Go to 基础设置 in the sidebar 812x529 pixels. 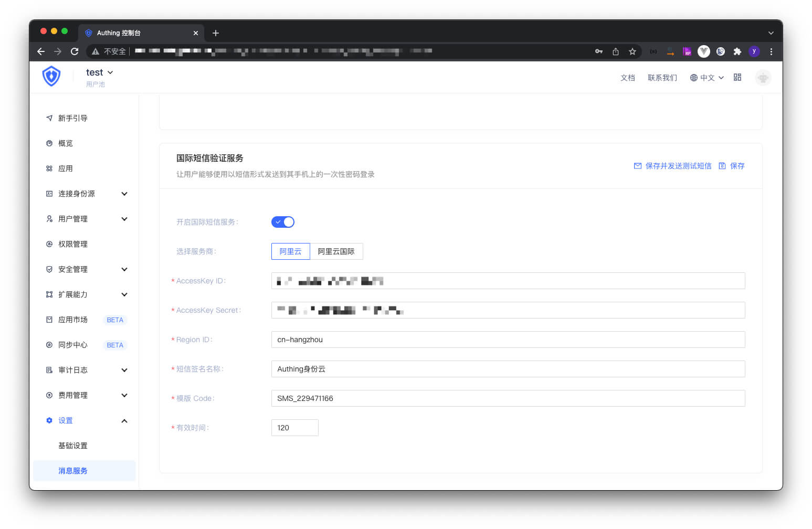(x=73, y=446)
